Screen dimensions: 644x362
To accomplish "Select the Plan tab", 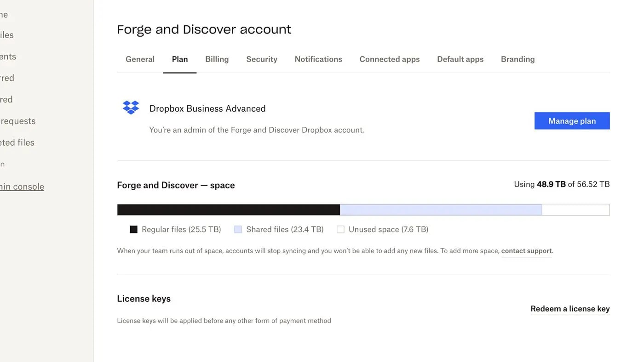I will pyautogui.click(x=179, y=59).
